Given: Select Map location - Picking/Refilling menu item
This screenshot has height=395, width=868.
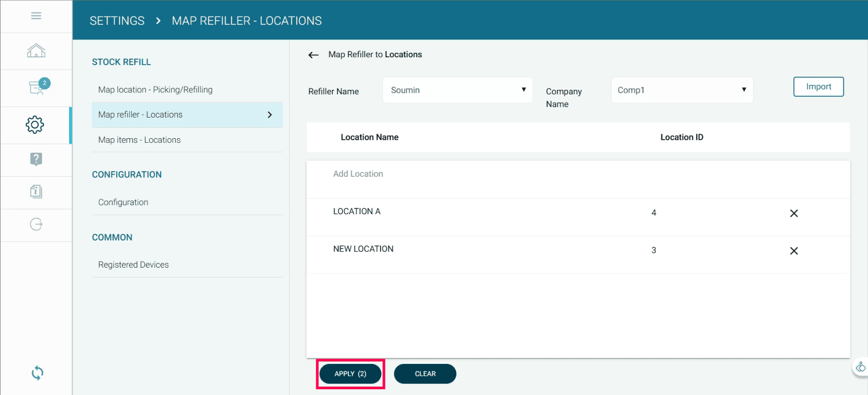Looking at the screenshot, I should coord(155,90).
